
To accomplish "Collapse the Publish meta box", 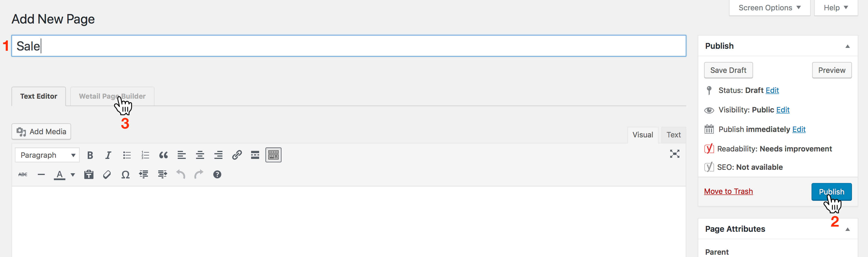I will (x=847, y=46).
